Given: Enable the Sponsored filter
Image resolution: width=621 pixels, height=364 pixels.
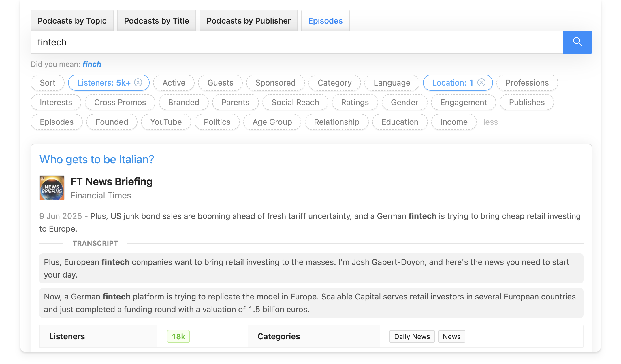Looking at the screenshot, I should point(275,83).
